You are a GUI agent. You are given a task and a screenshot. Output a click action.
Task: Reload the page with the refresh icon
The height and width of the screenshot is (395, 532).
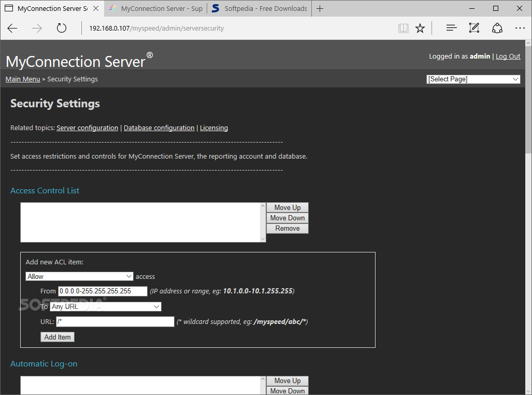coord(62,28)
